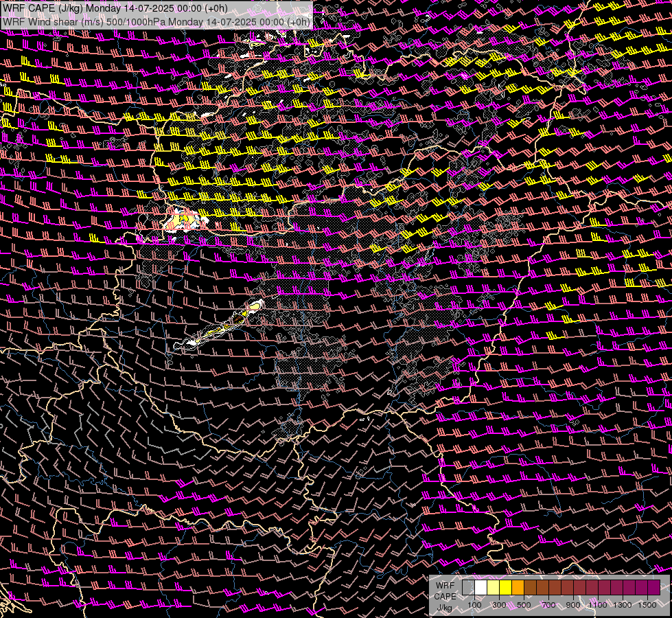Select the orange CAPE legend swatch

tap(518, 587)
